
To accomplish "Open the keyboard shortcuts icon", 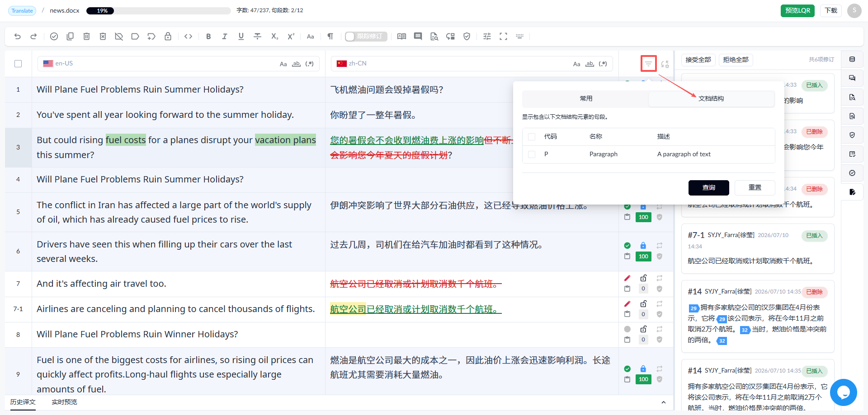I will (x=519, y=37).
